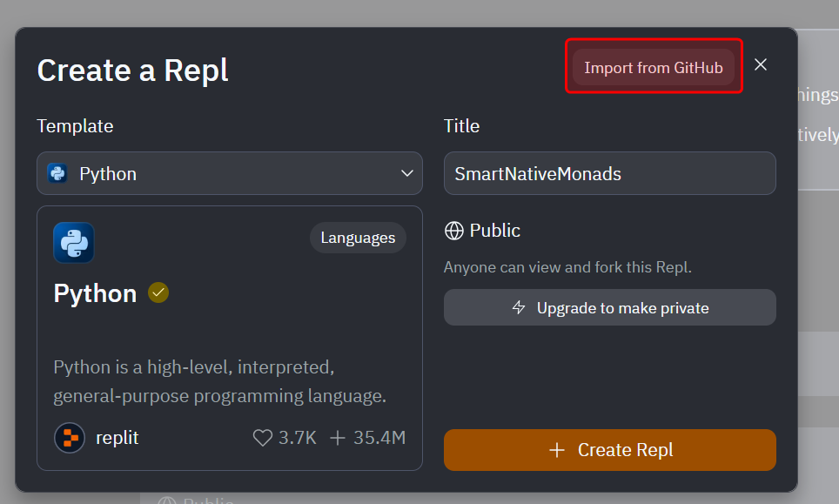Click the large Python logo in template card
Screen dimensions: 839x504
pyautogui.click(x=74, y=243)
